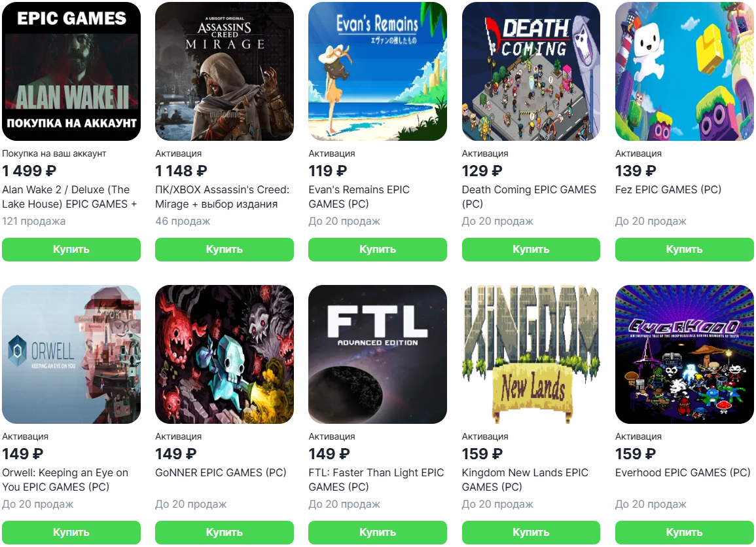756x547 pixels.
Task: Open the Everhood EPIC GAMES (PC) title
Action: point(683,472)
